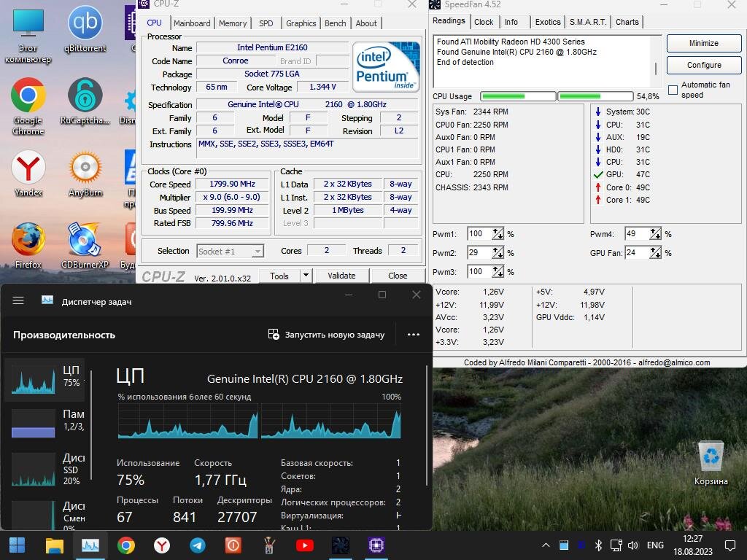
Task: Open the three-dot more options in Task Manager
Action: tap(414, 335)
